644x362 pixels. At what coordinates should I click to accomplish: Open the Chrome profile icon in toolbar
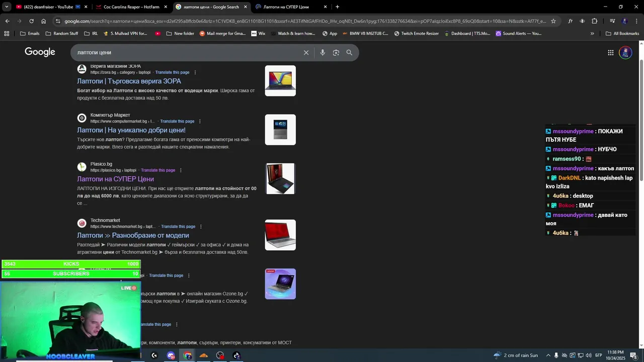point(624,21)
